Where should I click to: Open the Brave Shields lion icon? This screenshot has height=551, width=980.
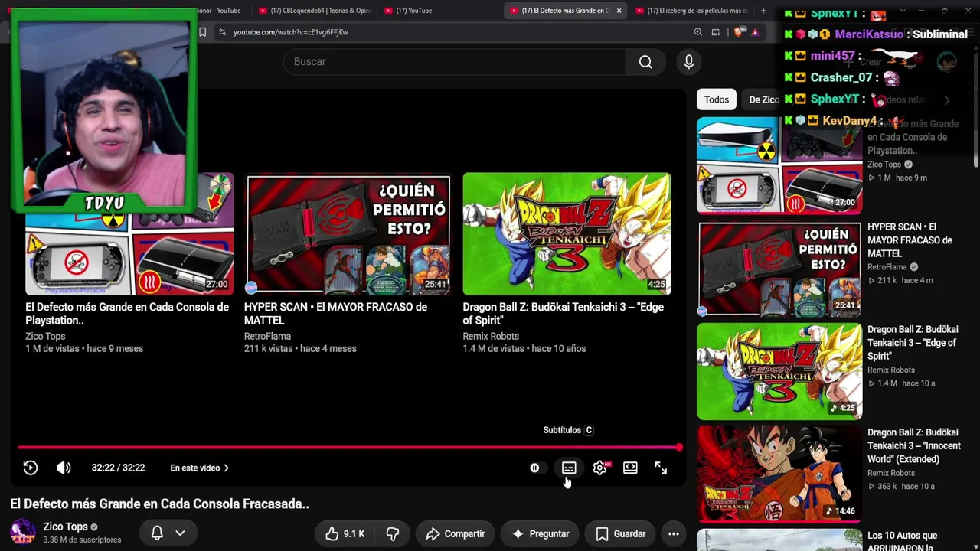(x=738, y=32)
